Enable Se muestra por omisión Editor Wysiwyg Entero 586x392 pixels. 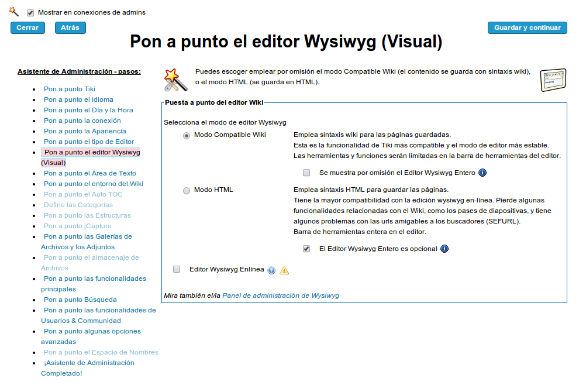point(306,173)
